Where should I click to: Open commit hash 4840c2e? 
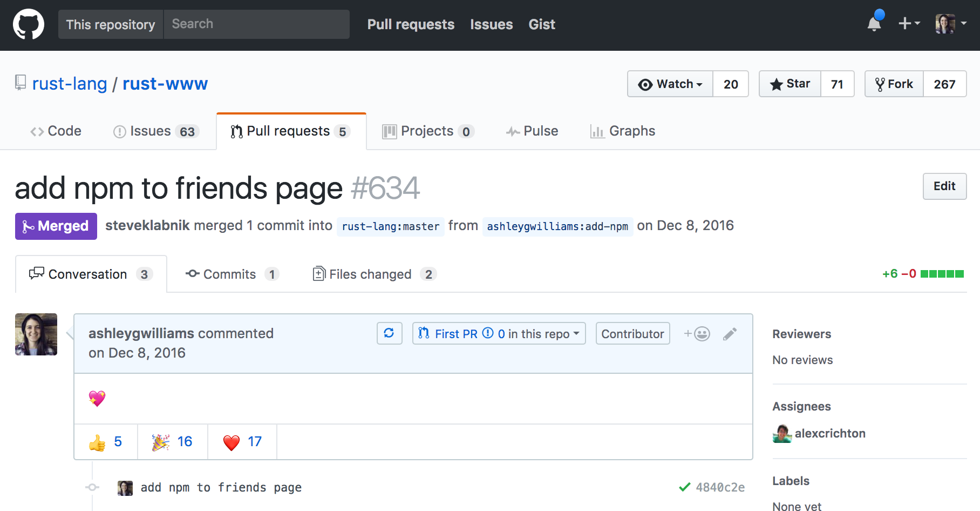[x=720, y=487]
